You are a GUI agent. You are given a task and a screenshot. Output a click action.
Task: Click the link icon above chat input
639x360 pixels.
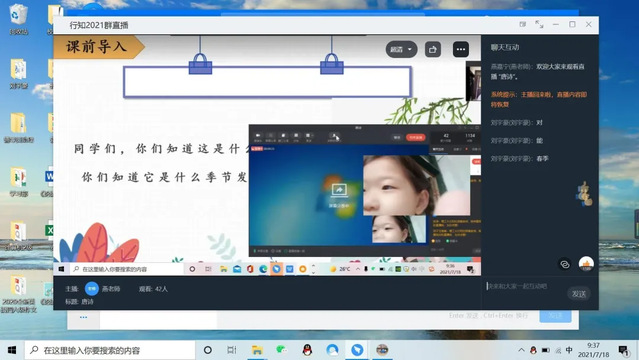564,264
